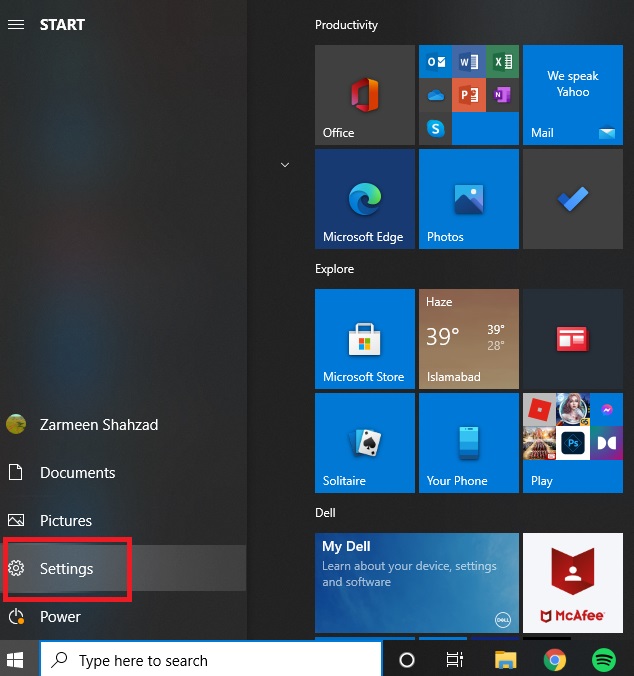Viewport: 634px width, 676px height.
Task: Click the Windows Start button
Action: coord(15,660)
